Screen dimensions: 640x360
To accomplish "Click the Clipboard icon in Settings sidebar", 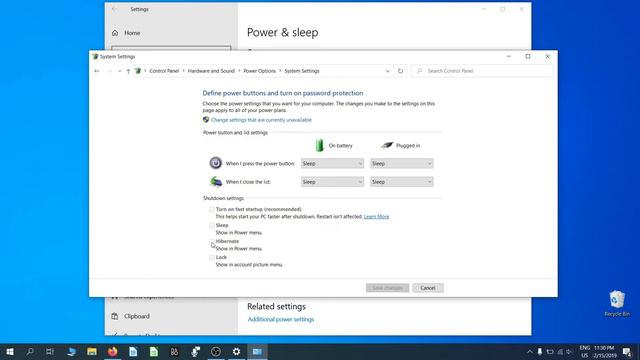I will tap(115, 316).
